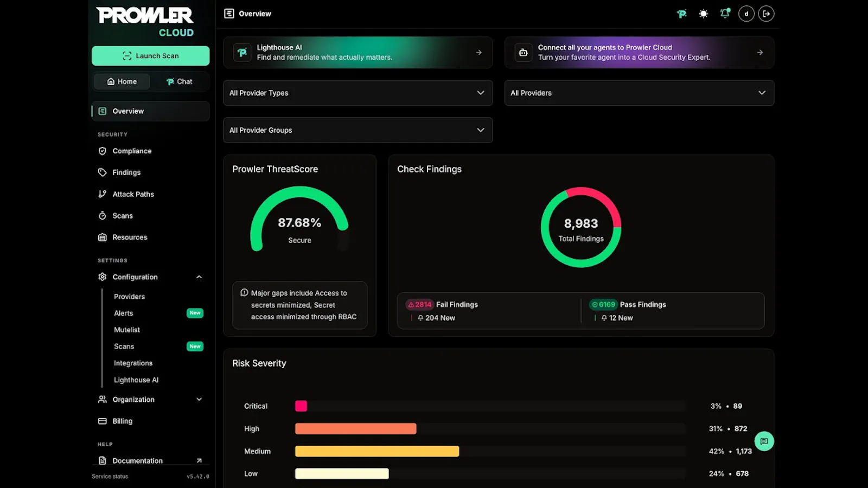Click version label v5.42.0
The image size is (868, 488).
click(198, 477)
